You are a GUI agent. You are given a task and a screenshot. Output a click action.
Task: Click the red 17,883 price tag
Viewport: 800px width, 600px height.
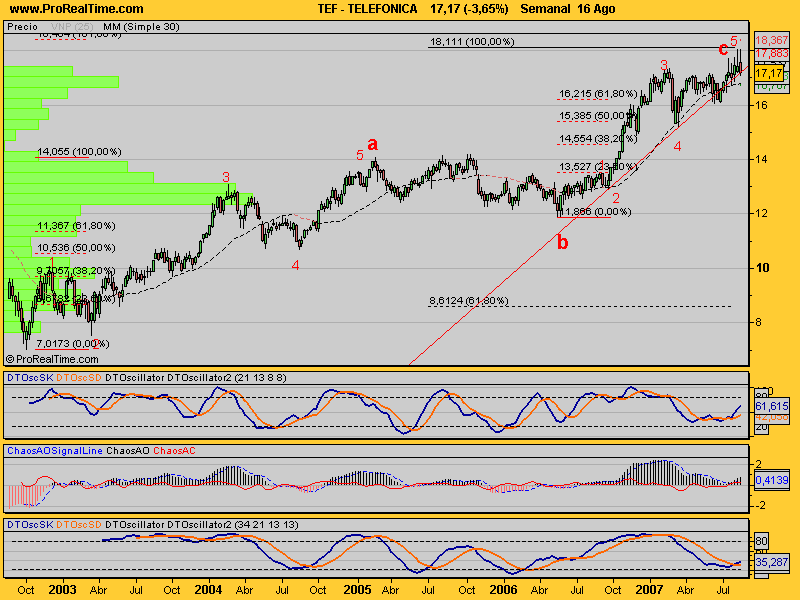point(771,54)
